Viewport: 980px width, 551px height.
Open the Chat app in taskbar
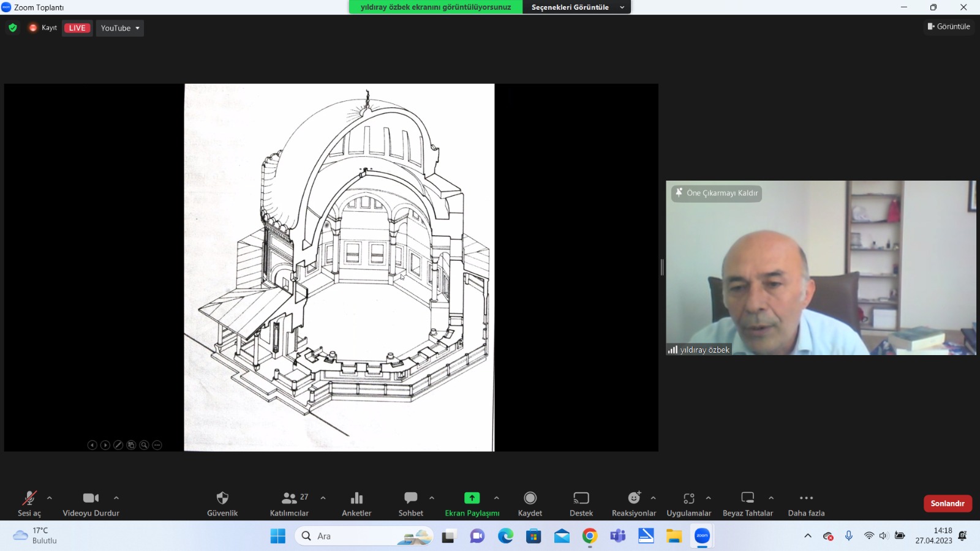[x=477, y=536]
